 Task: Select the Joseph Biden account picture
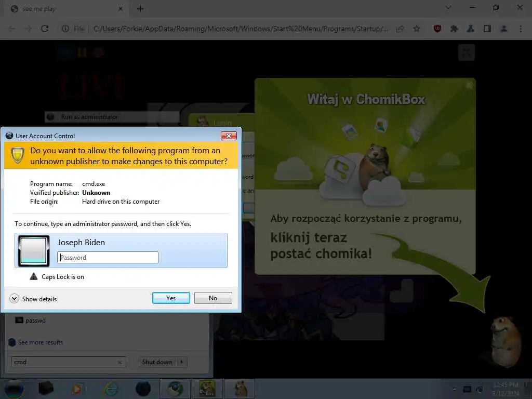point(34,250)
